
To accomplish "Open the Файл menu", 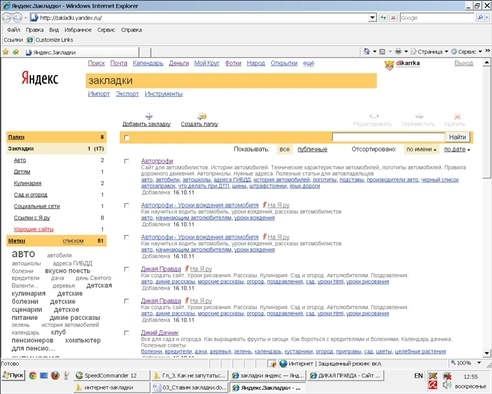I will (14, 30).
